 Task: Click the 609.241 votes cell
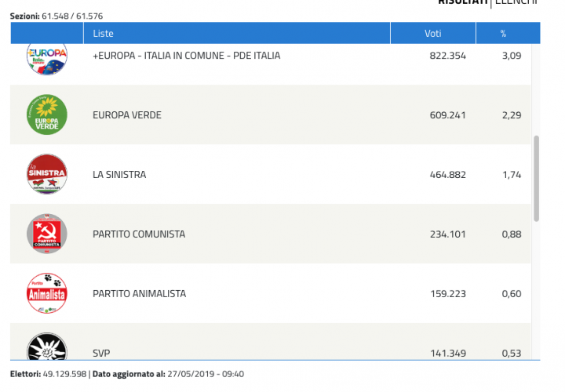(x=448, y=115)
